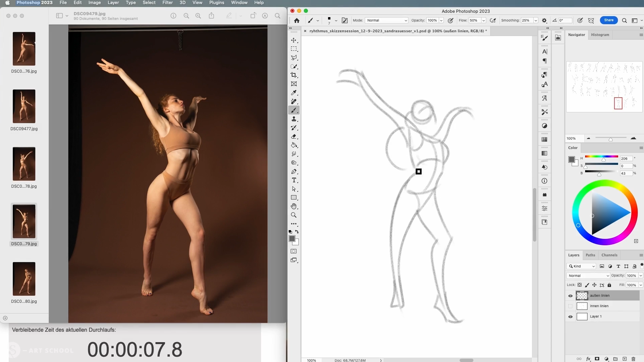644x362 pixels.
Task: Open the Filter menu
Action: tap(167, 3)
